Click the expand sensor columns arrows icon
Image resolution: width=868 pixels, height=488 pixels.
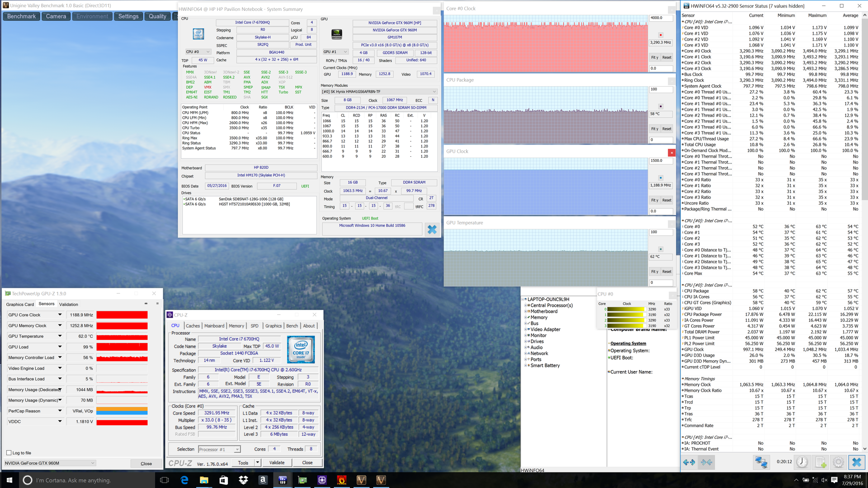689,462
